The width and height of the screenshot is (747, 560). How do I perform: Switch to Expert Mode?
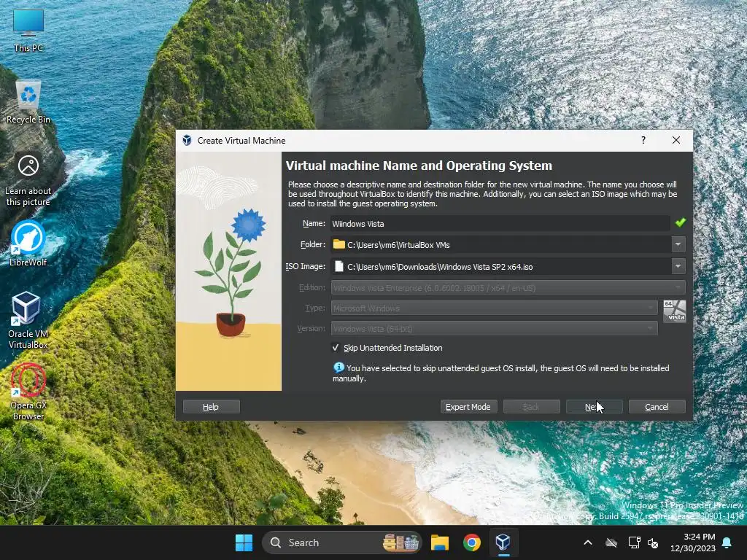468,407
